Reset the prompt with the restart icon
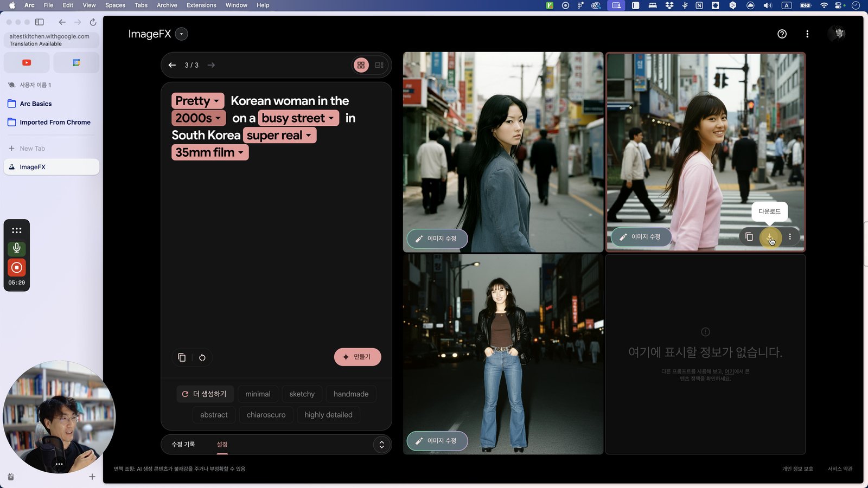The width and height of the screenshot is (868, 488). [202, 357]
